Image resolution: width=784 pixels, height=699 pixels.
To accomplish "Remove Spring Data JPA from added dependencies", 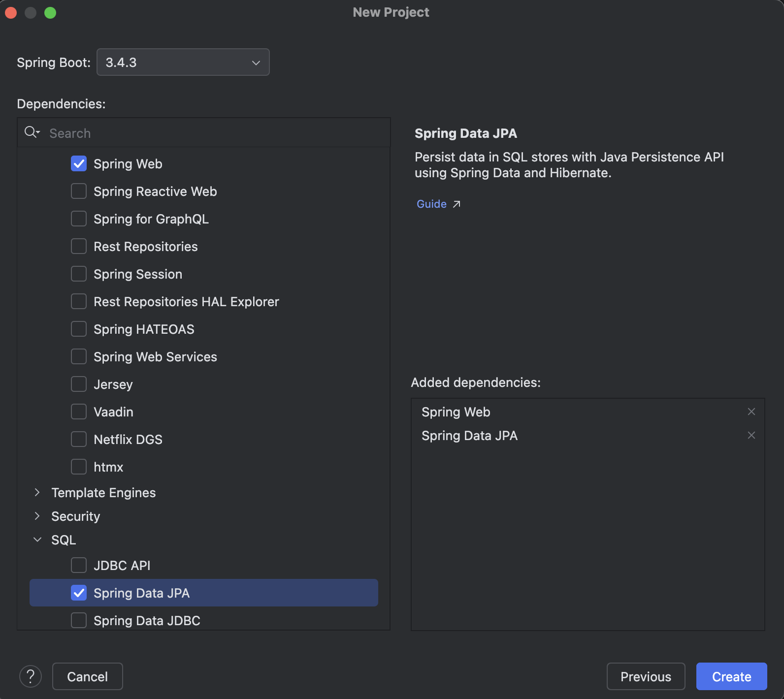I will point(751,435).
